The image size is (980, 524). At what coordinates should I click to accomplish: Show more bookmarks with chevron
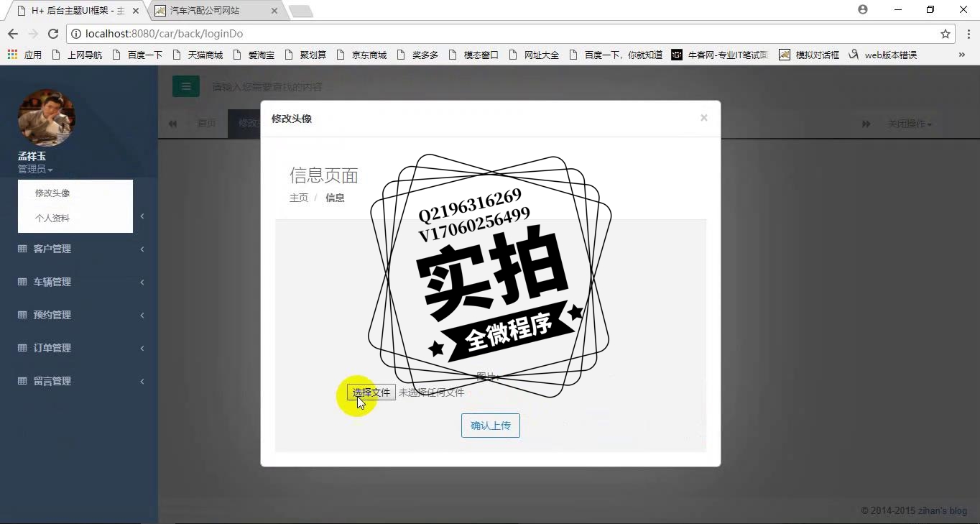point(962,55)
